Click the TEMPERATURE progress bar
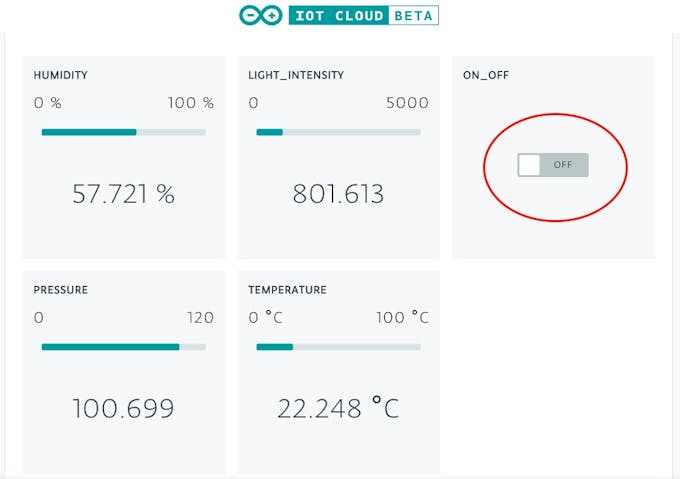Screen dimensions: 680x479 [x=338, y=347]
